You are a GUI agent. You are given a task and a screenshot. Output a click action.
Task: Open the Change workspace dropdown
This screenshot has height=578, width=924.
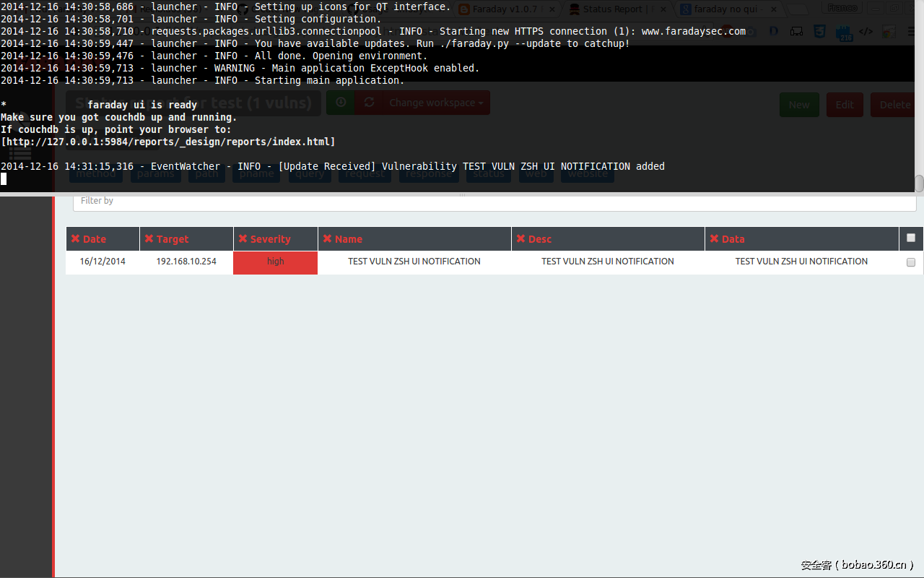click(x=436, y=103)
